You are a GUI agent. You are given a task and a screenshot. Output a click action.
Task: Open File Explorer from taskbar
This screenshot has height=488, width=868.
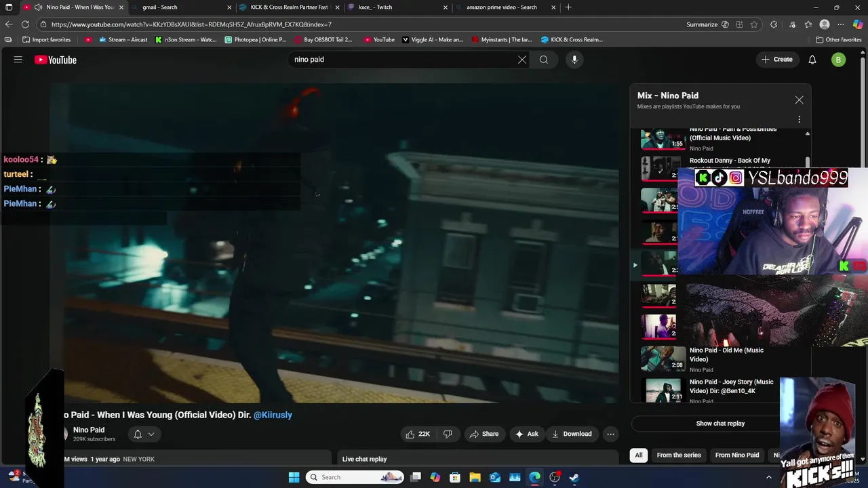[x=475, y=477]
